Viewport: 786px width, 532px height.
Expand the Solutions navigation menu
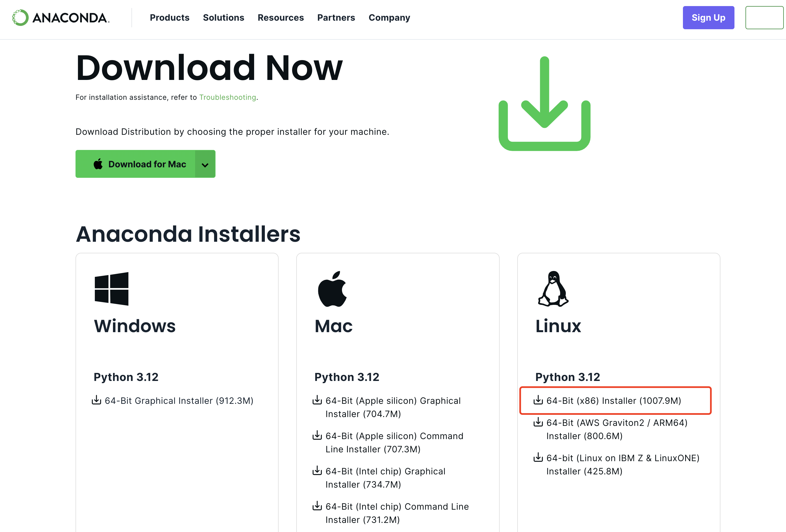(223, 17)
